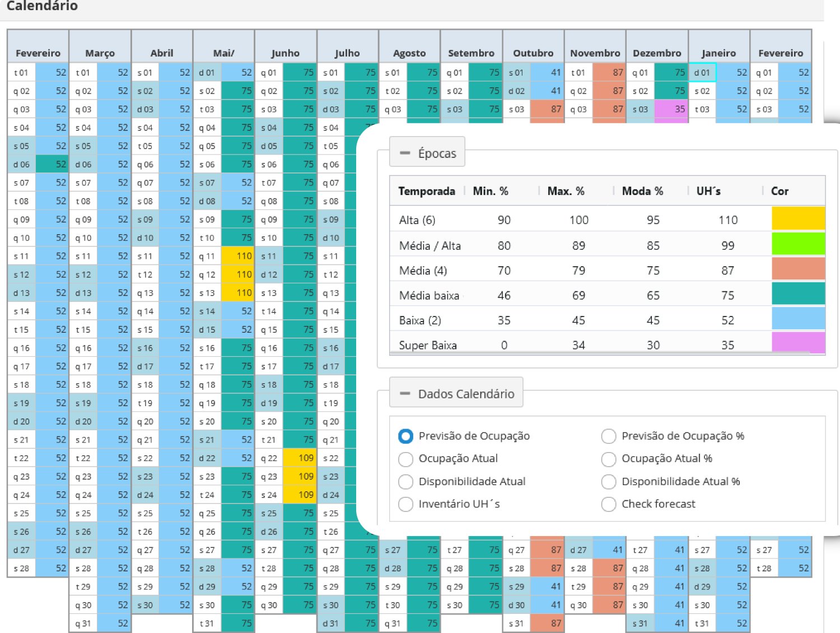Click the yellow Alta (6) color swatch
This screenshot has height=633, width=840.
[798, 218]
